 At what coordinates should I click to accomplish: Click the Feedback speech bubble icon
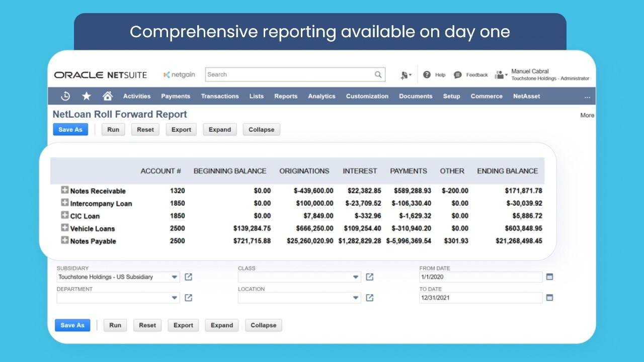click(457, 74)
